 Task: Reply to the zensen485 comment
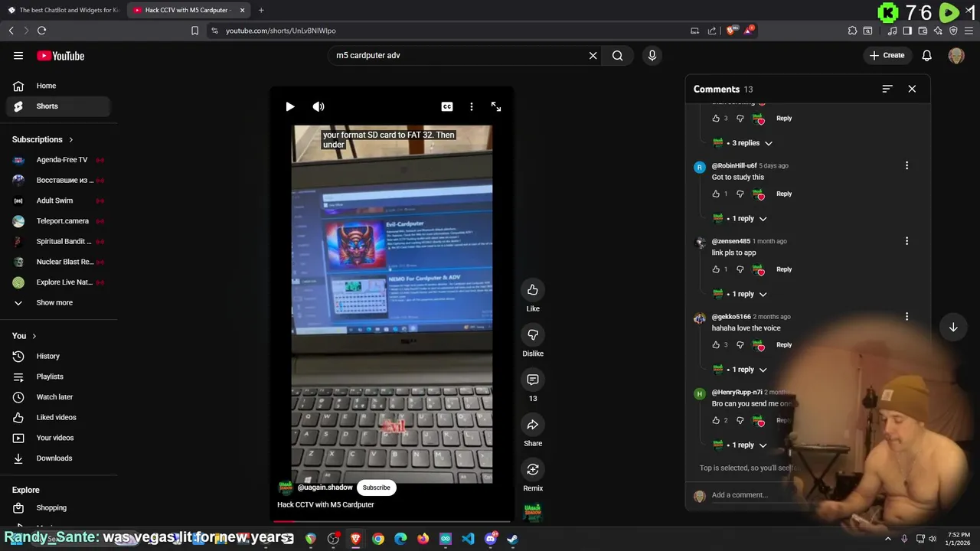[784, 269]
